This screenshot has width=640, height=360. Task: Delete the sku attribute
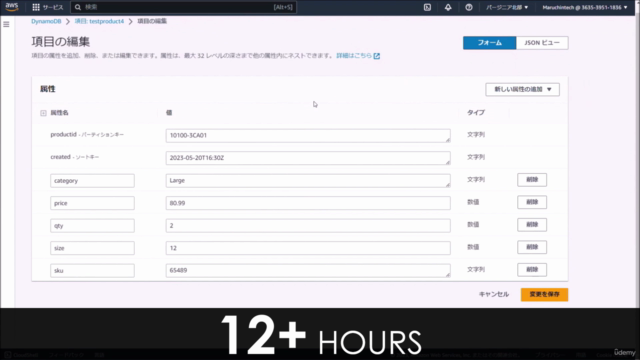tap(532, 269)
